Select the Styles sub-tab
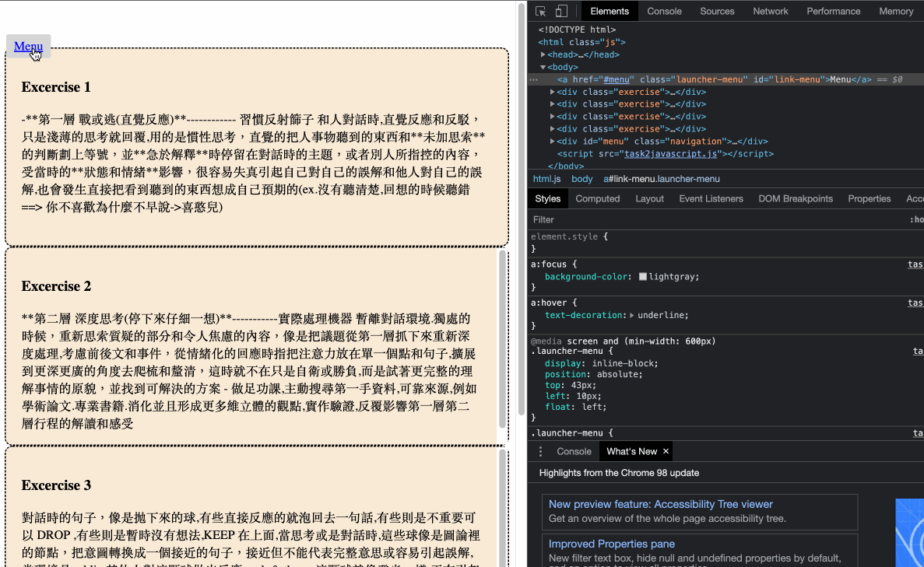Screen dimensions: 924x567 click(x=547, y=199)
